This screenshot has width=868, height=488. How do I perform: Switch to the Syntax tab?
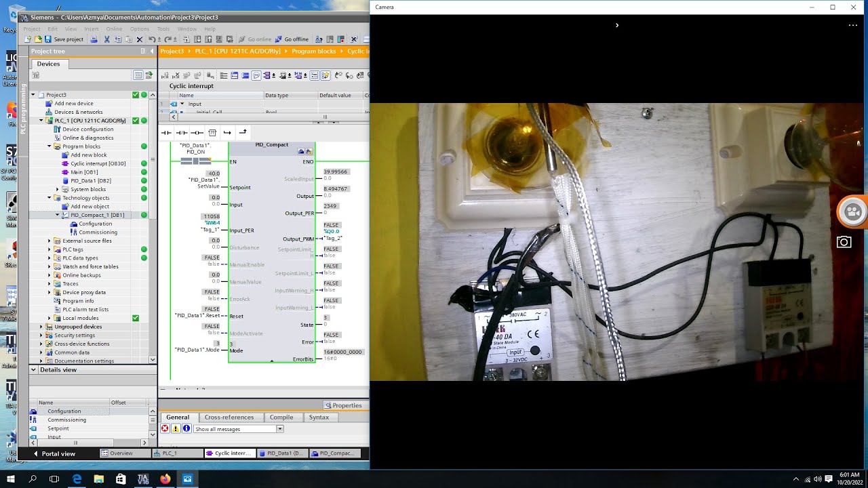(x=319, y=418)
